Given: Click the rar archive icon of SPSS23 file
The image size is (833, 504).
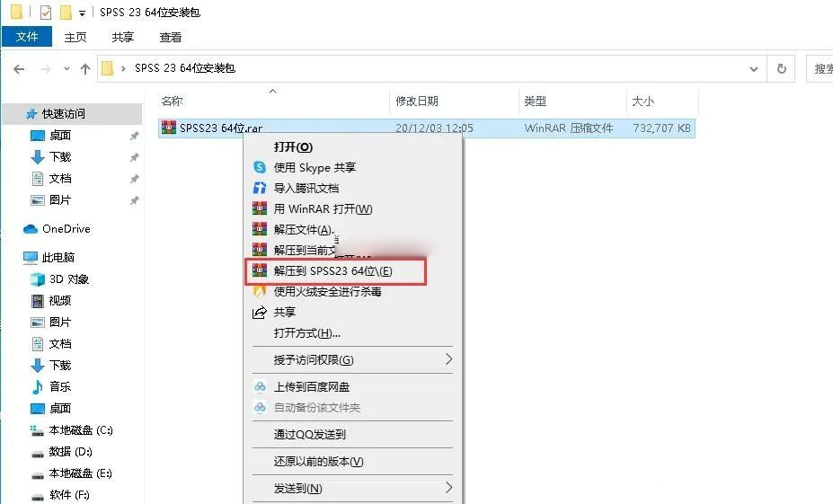Looking at the screenshot, I should pos(169,128).
